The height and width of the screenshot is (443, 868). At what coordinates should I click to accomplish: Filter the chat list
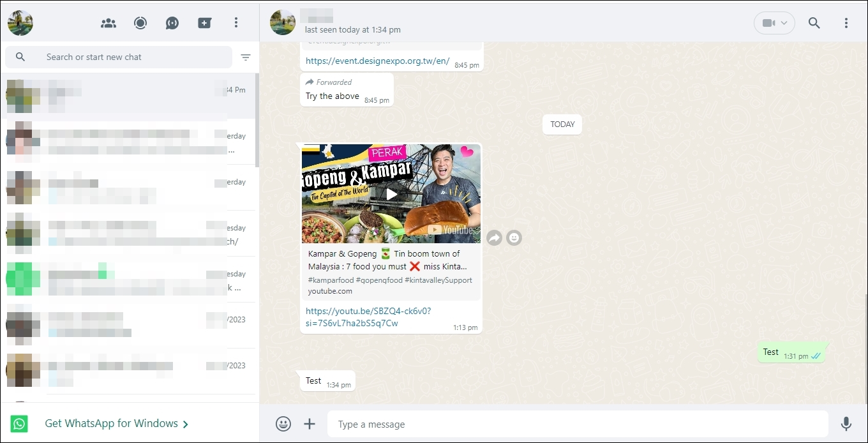tap(246, 57)
